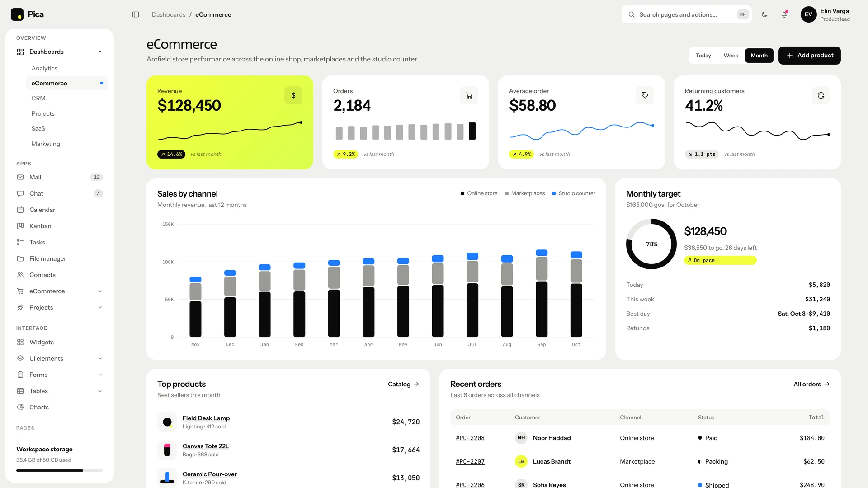868x488 pixels.
Task: Toggle Online store legend series
Action: tap(479, 193)
